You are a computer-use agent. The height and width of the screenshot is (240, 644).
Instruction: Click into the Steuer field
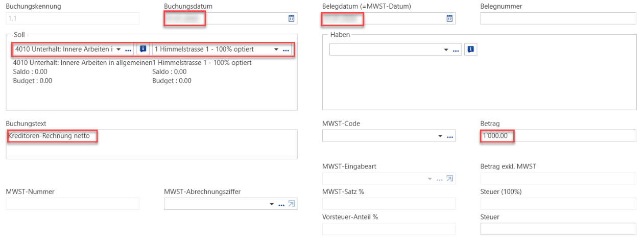[558, 229]
